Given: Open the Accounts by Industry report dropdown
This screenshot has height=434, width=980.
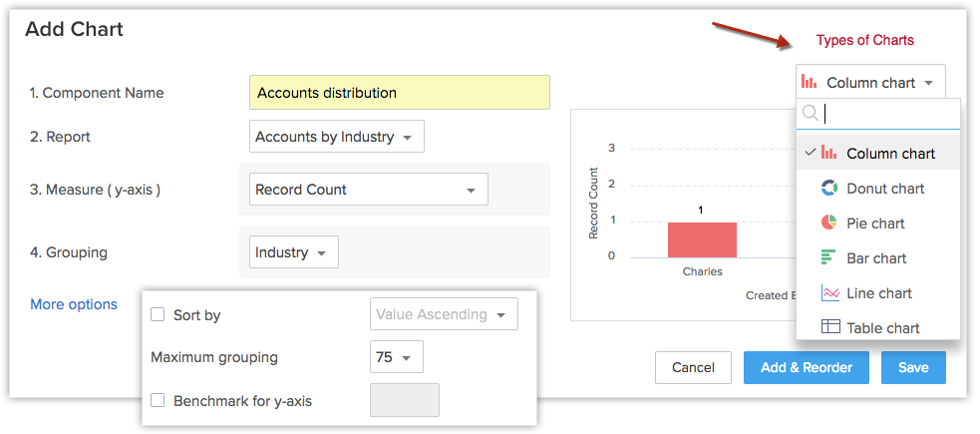Looking at the screenshot, I should pos(336,137).
